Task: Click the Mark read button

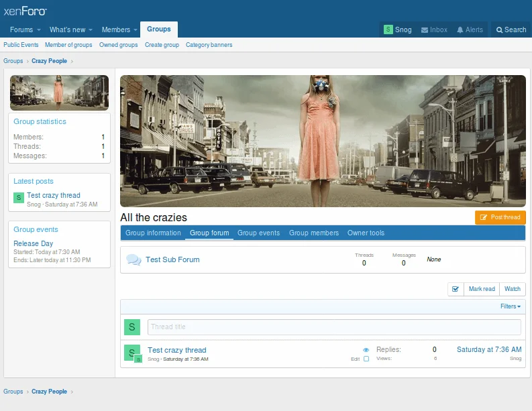Action: (x=482, y=289)
